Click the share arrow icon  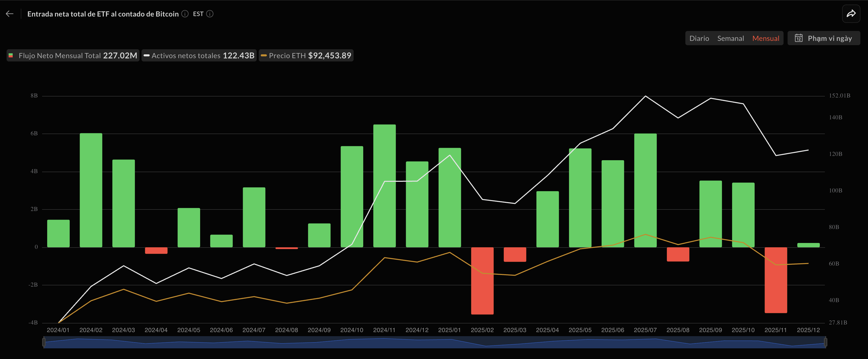click(851, 14)
